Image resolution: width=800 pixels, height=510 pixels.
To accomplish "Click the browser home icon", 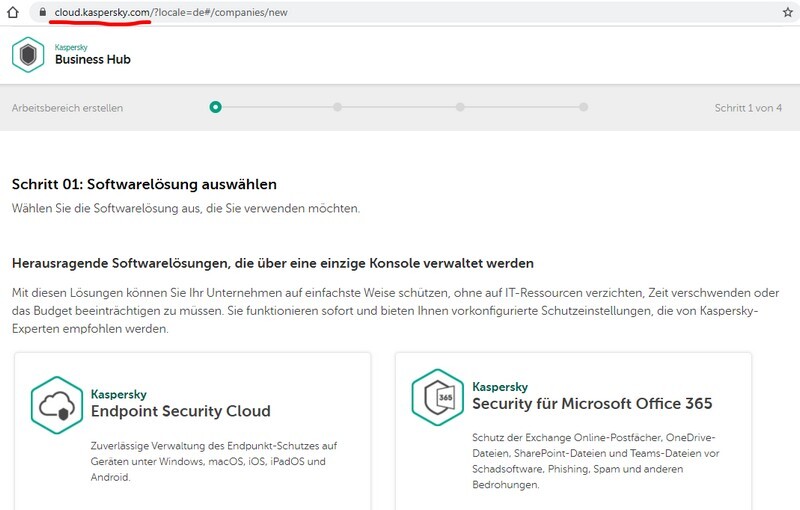I will [13, 12].
